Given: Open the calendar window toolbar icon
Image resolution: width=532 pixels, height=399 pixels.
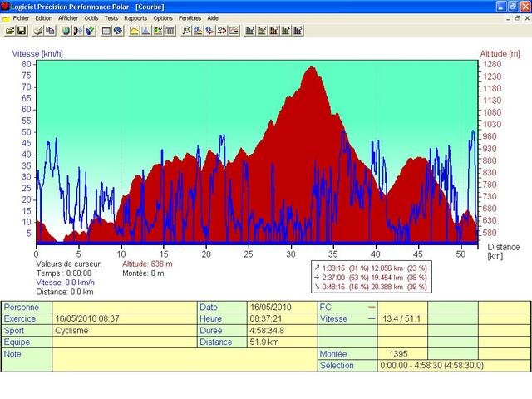Looking at the screenshot, I should click(106, 31).
